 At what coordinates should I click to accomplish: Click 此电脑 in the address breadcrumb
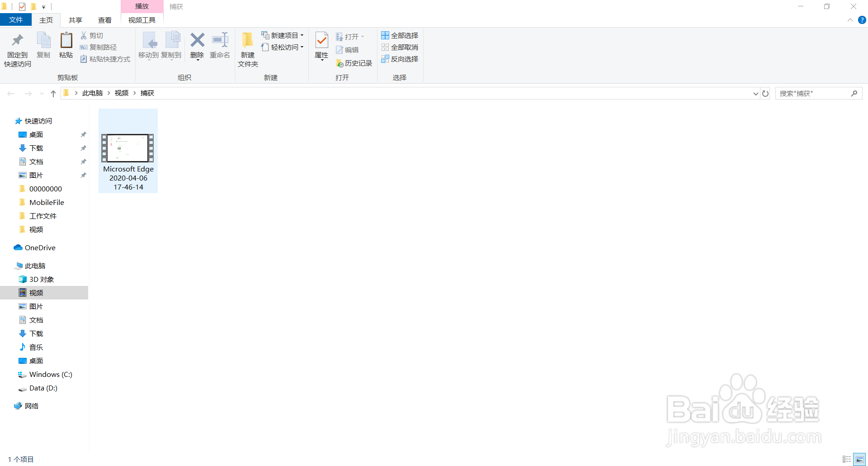[93, 93]
